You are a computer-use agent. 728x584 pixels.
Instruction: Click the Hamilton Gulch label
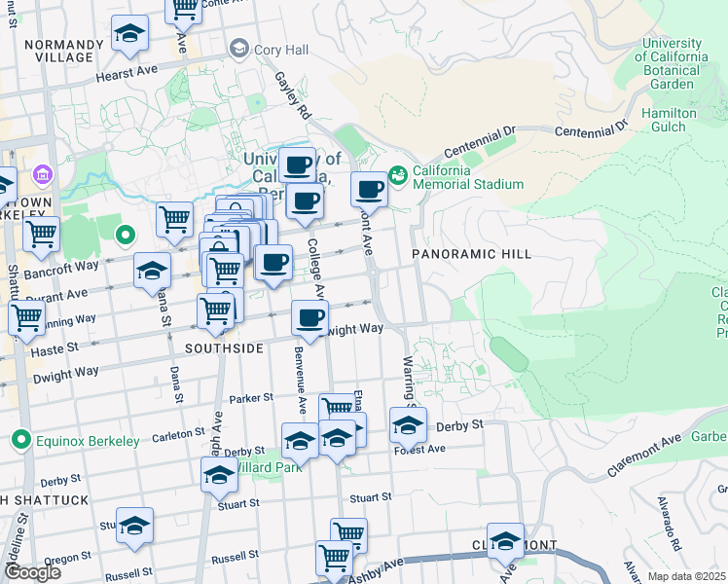669,121
